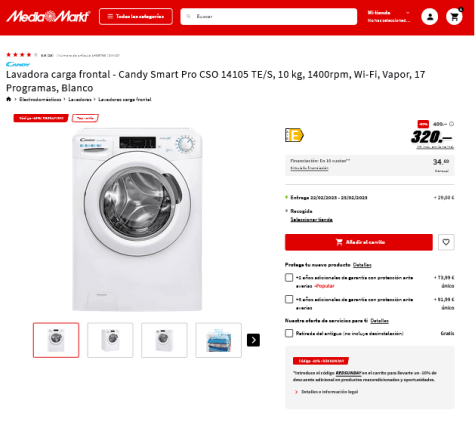Show next product thumbnails arrow
The height and width of the screenshot is (425, 475).
click(x=253, y=340)
